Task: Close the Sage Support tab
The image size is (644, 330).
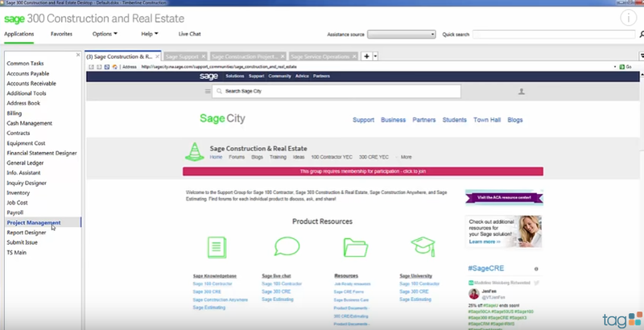Action: coord(204,56)
